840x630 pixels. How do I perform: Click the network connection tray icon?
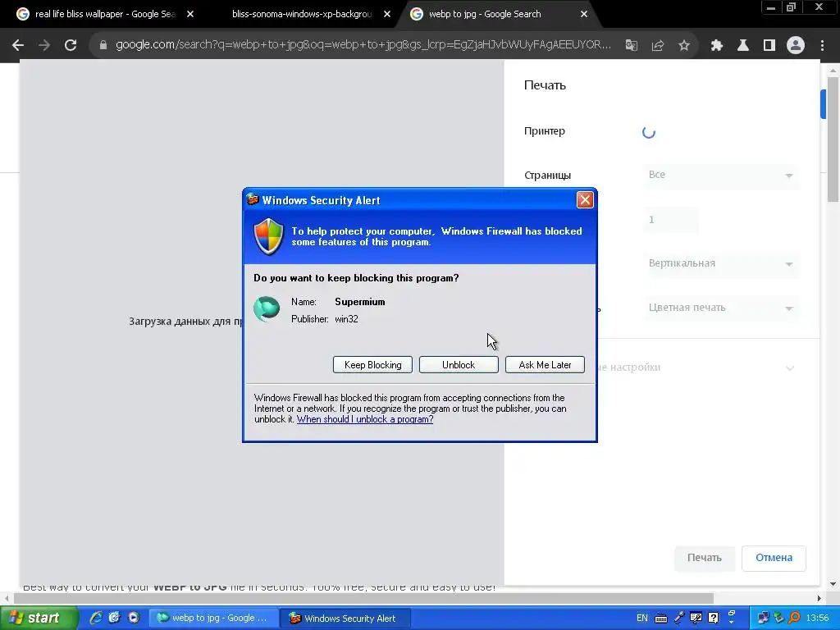pos(763,619)
